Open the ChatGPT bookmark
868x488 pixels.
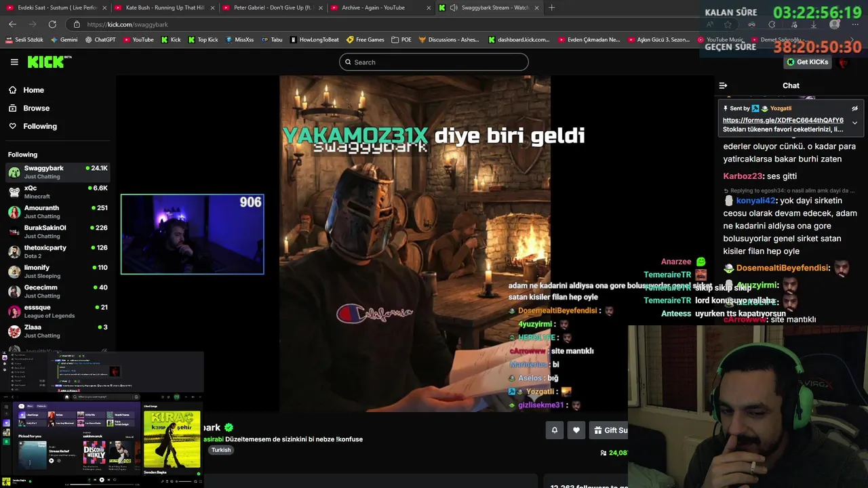click(100, 39)
